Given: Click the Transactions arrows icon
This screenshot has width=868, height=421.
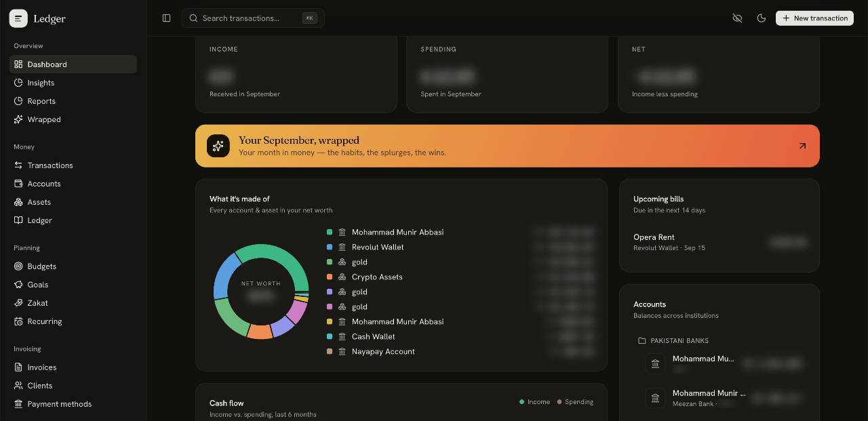Looking at the screenshot, I should point(18,165).
